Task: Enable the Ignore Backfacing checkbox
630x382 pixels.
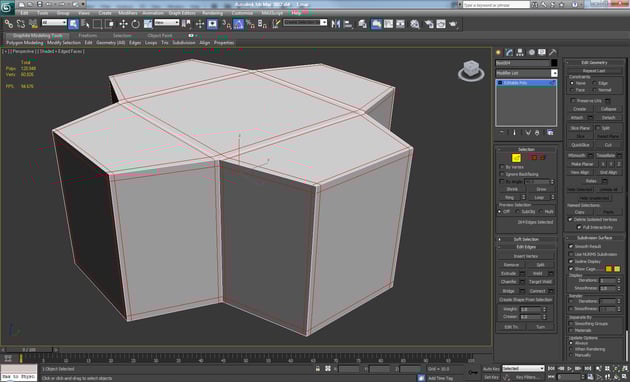Action: tap(502, 174)
